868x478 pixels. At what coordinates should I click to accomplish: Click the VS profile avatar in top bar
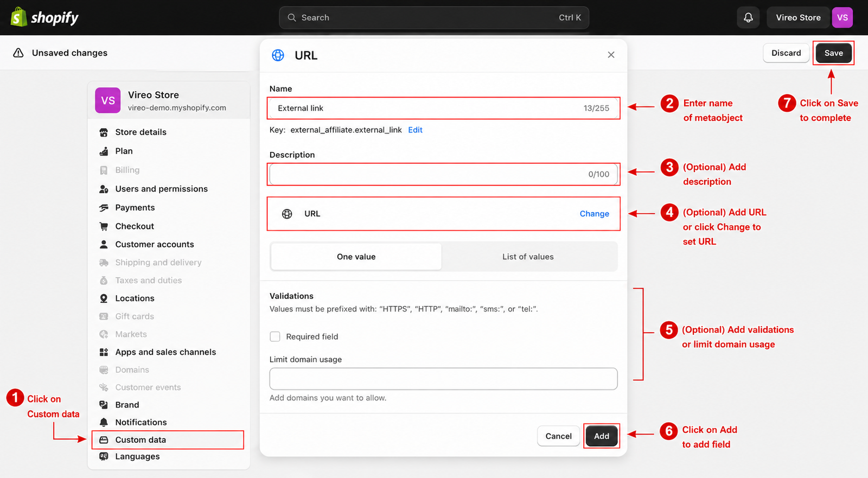(842, 17)
